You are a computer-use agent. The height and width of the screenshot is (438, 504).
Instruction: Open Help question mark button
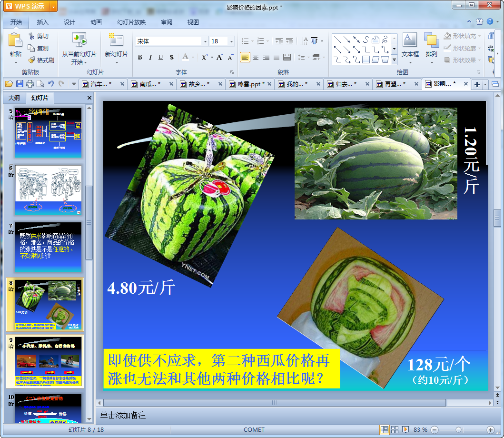[x=490, y=21]
